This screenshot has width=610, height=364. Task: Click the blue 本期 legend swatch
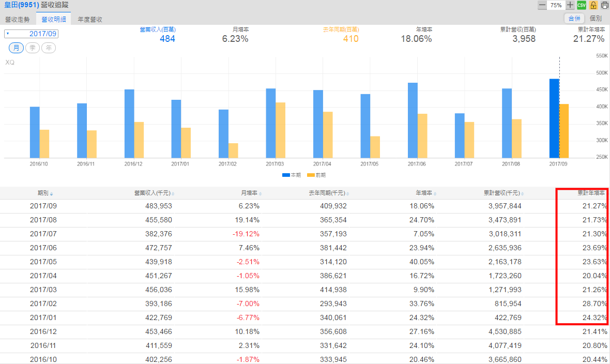pyautogui.click(x=286, y=175)
